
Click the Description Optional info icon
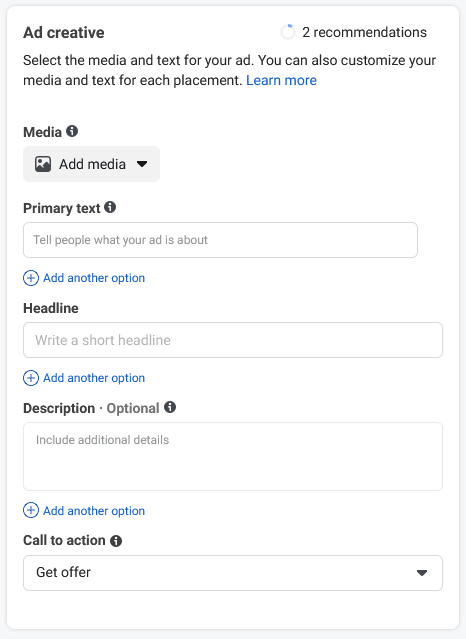tap(170, 407)
